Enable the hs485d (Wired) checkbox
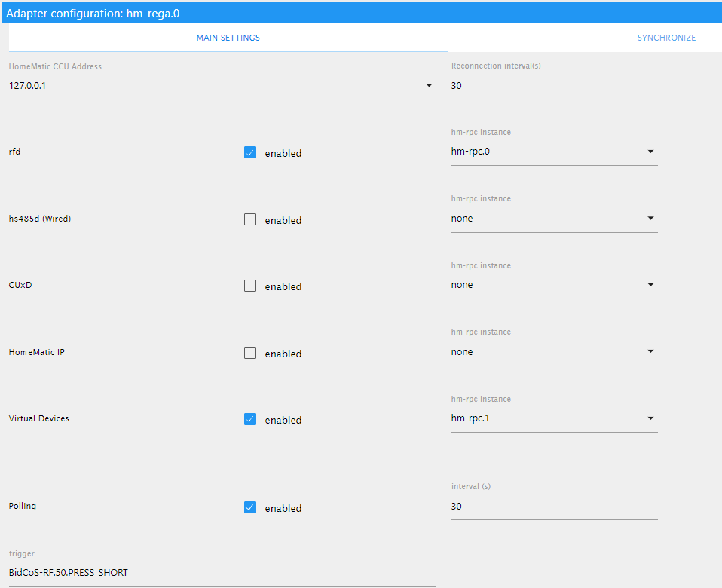This screenshot has height=588, width=722. 250,219
